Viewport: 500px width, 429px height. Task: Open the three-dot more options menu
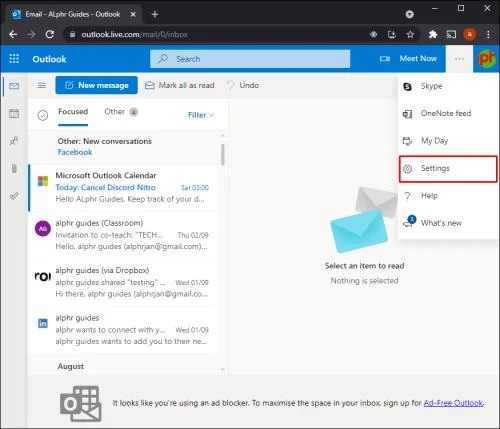(x=459, y=59)
